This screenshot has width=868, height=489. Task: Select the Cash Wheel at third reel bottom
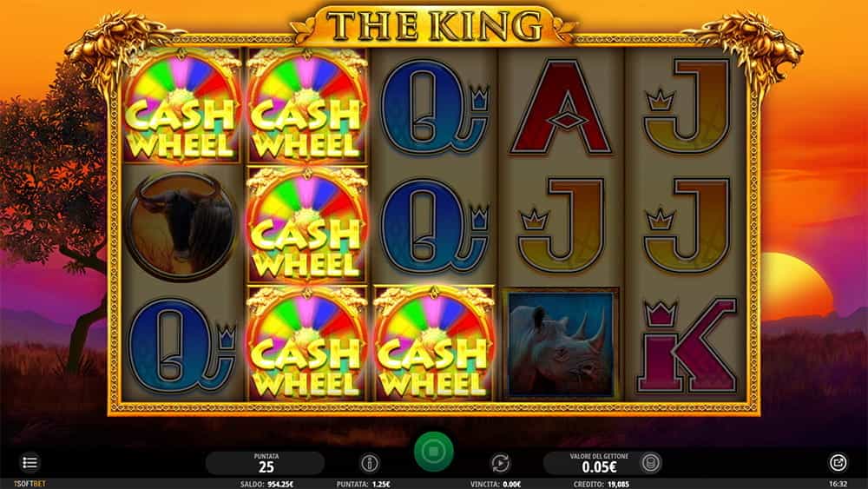click(x=433, y=343)
